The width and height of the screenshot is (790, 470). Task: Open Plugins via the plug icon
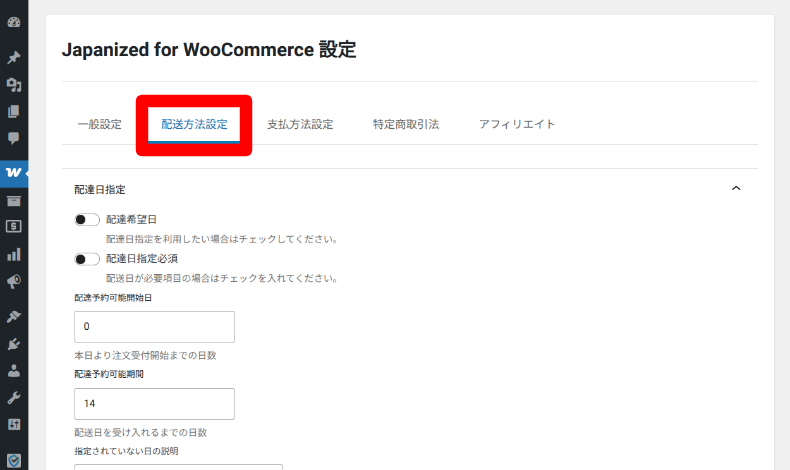14,344
